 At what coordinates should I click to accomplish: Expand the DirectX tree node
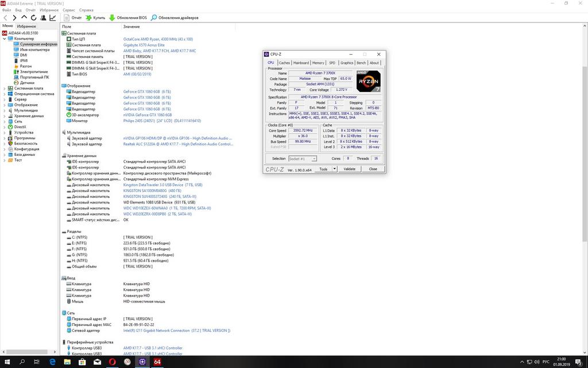tap(4, 127)
